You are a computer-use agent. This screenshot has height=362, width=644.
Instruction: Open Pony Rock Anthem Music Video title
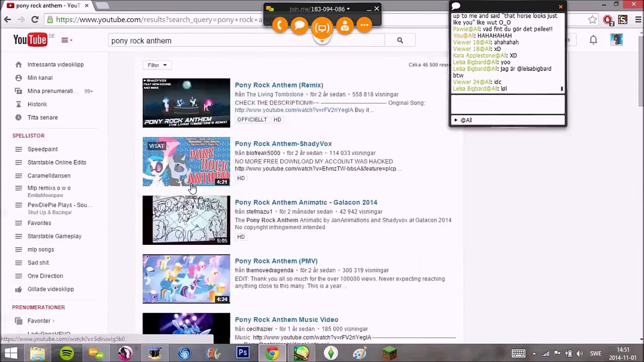286,320
